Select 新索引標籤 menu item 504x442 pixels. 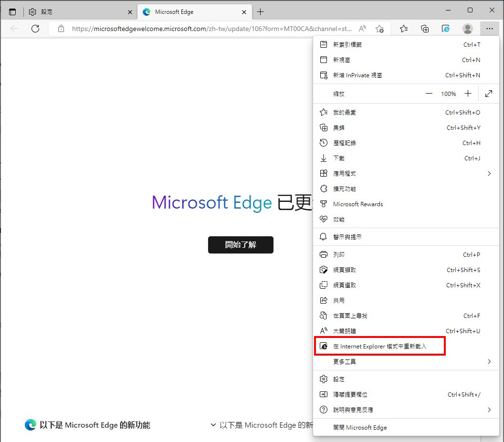coord(406,45)
